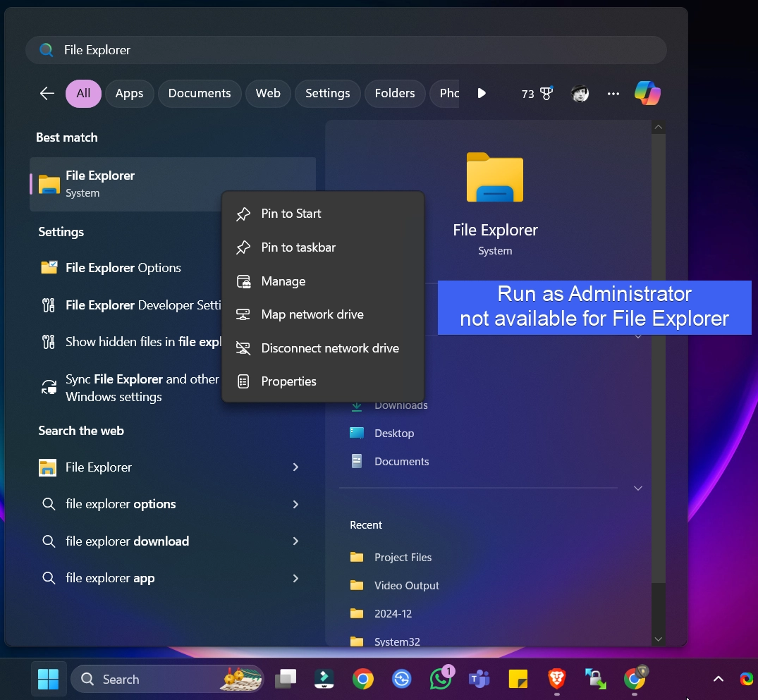Expand arrow for file explorer options

(295, 504)
